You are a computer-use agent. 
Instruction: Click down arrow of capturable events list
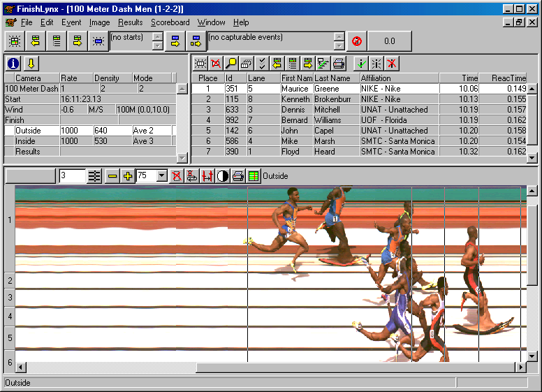click(x=339, y=46)
